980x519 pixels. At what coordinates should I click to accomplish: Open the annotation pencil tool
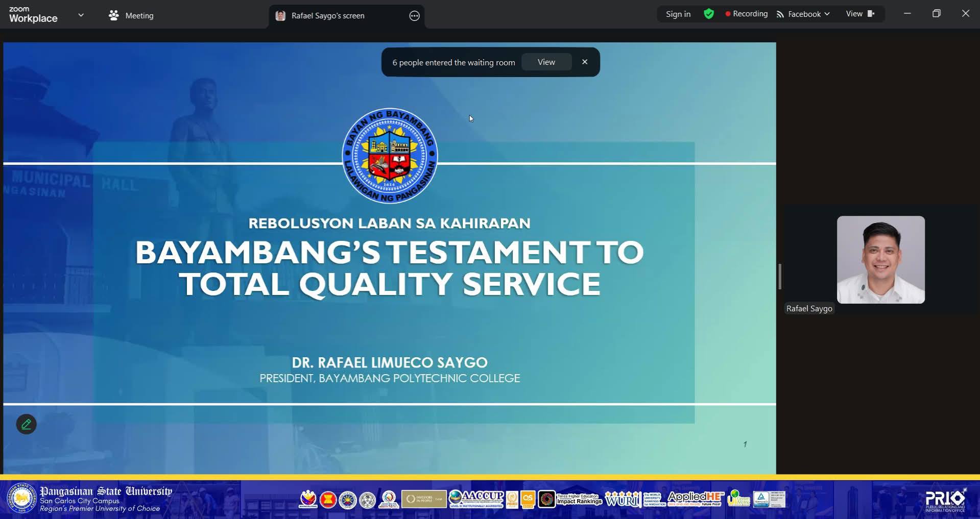pos(27,424)
